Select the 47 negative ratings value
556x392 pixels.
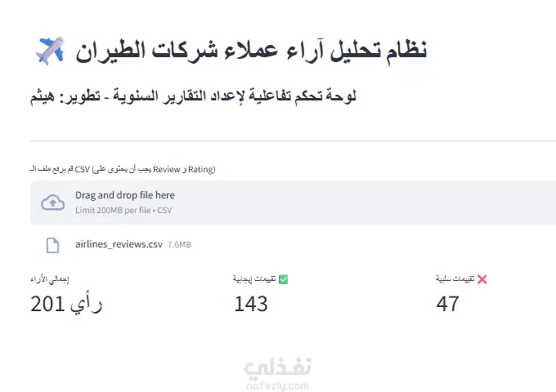click(447, 304)
